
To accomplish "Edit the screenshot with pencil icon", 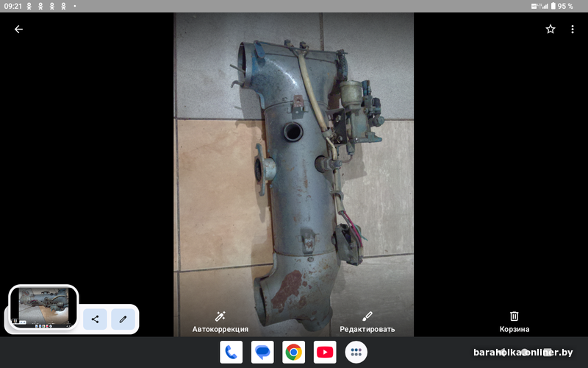I will coord(123,319).
